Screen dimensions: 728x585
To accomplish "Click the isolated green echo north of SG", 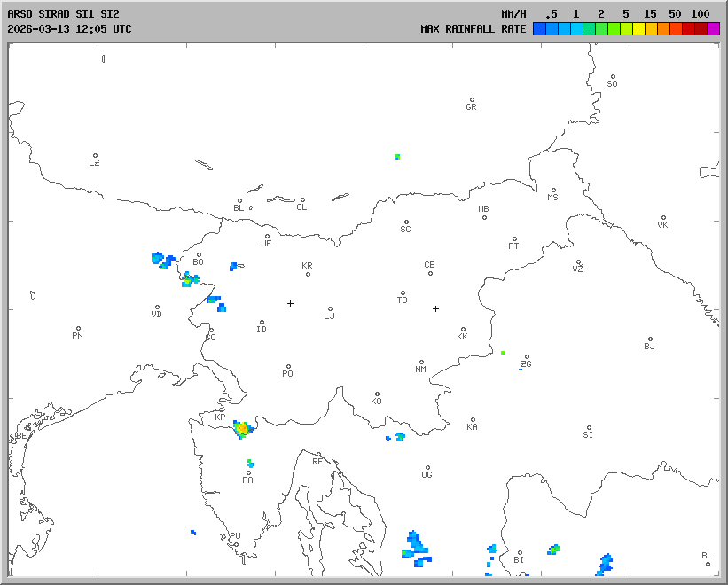I will (x=397, y=157).
